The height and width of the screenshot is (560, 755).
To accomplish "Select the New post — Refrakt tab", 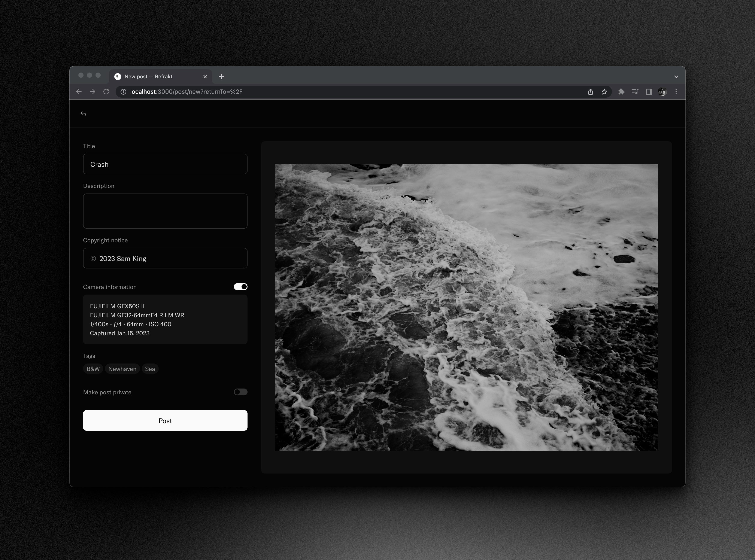I will [x=148, y=77].
